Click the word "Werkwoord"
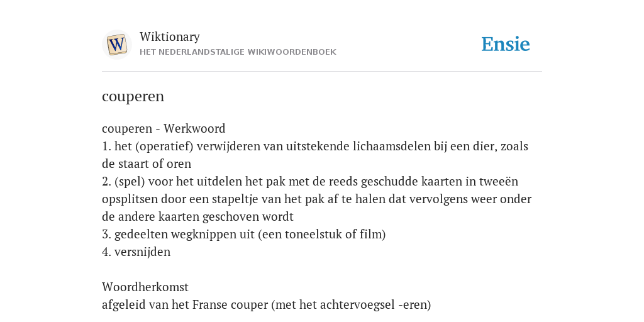Image resolution: width=644 pixels, height=322 pixels. click(194, 128)
